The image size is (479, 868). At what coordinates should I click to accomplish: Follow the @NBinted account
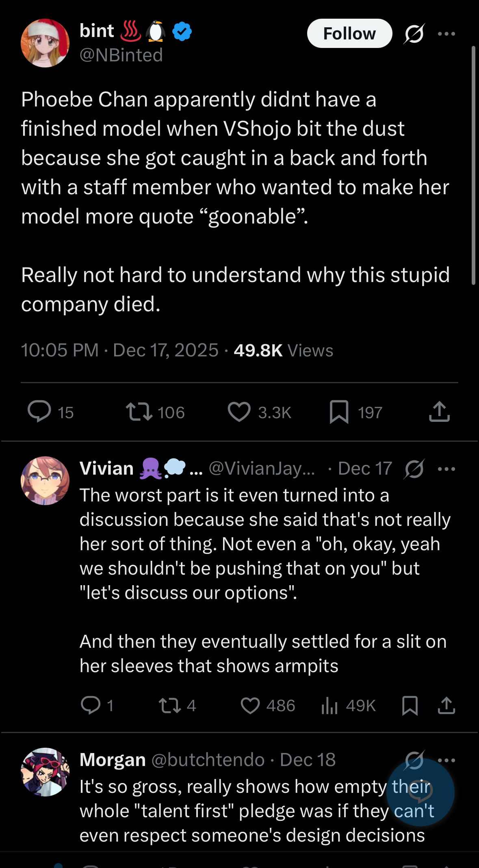(x=349, y=34)
